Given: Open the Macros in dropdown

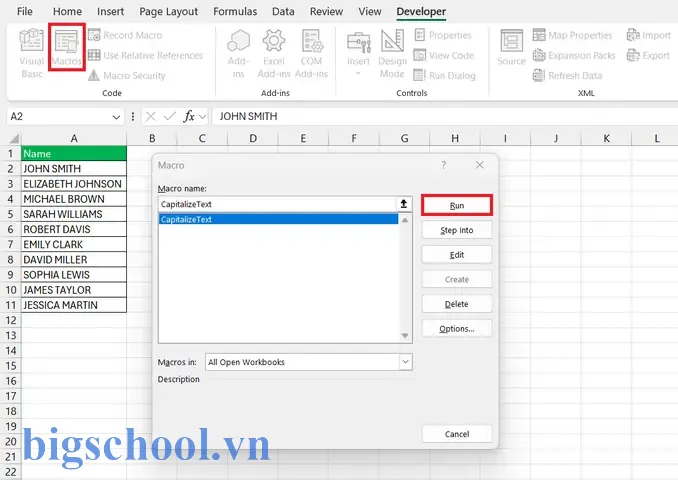Looking at the screenshot, I should (405, 362).
